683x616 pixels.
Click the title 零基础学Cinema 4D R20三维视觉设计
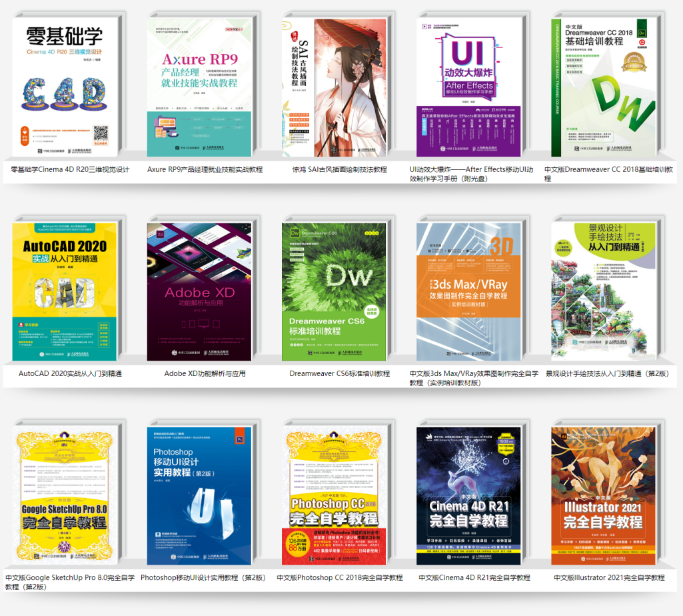pos(70,169)
